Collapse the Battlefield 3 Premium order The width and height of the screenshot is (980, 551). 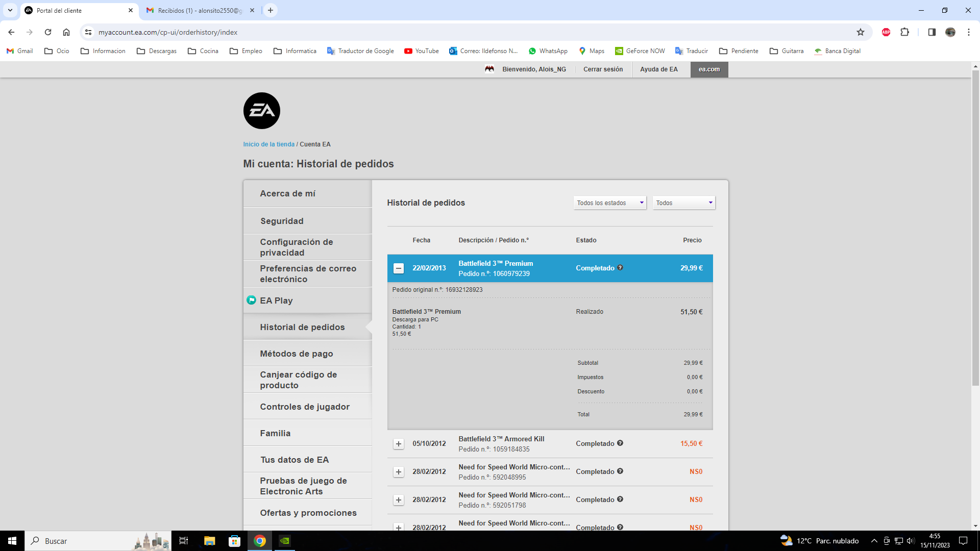[x=399, y=268]
